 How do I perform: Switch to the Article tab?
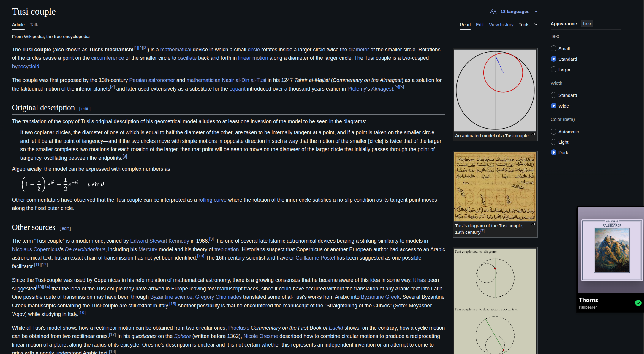(18, 25)
